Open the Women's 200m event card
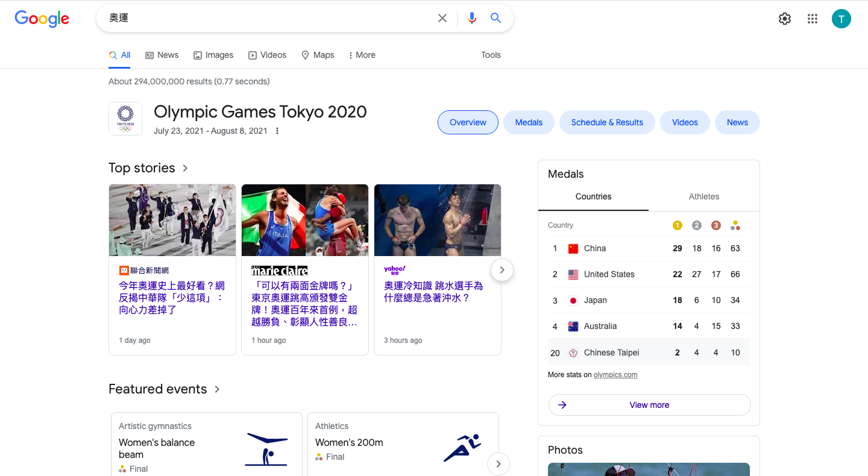The image size is (868, 476). 403,445
